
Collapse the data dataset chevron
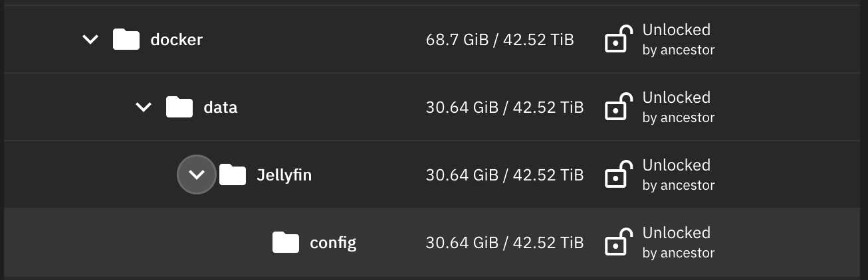coord(144,107)
